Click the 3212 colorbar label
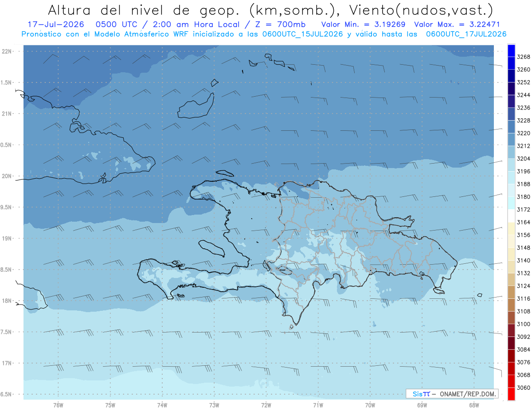The width and height of the screenshot is (532, 411). pyautogui.click(x=524, y=146)
